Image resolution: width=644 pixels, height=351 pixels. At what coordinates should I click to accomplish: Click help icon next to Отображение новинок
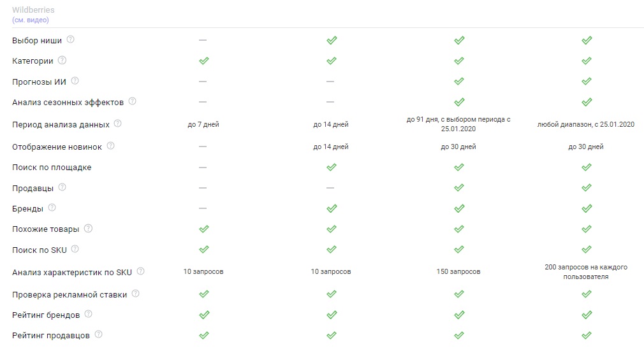tap(111, 146)
